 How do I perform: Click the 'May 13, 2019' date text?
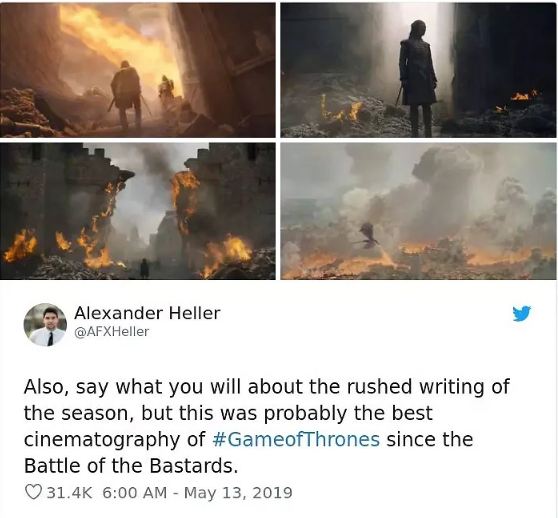[x=238, y=492]
